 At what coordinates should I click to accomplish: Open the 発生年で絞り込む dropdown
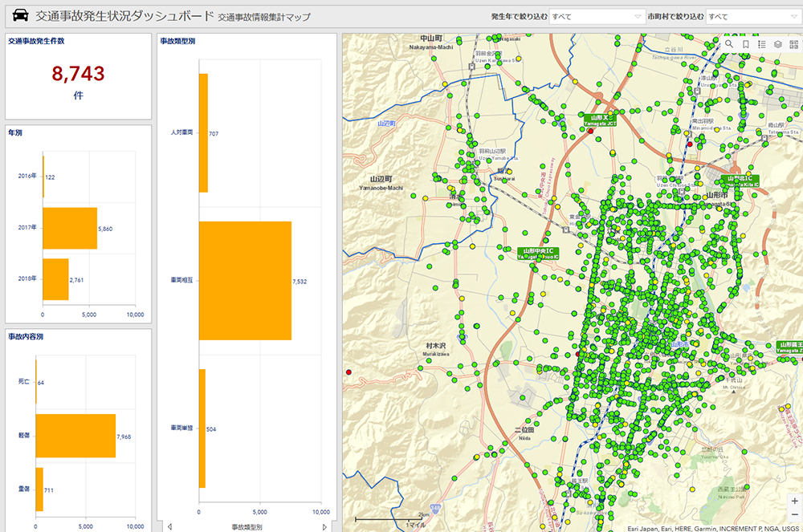click(596, 16)
